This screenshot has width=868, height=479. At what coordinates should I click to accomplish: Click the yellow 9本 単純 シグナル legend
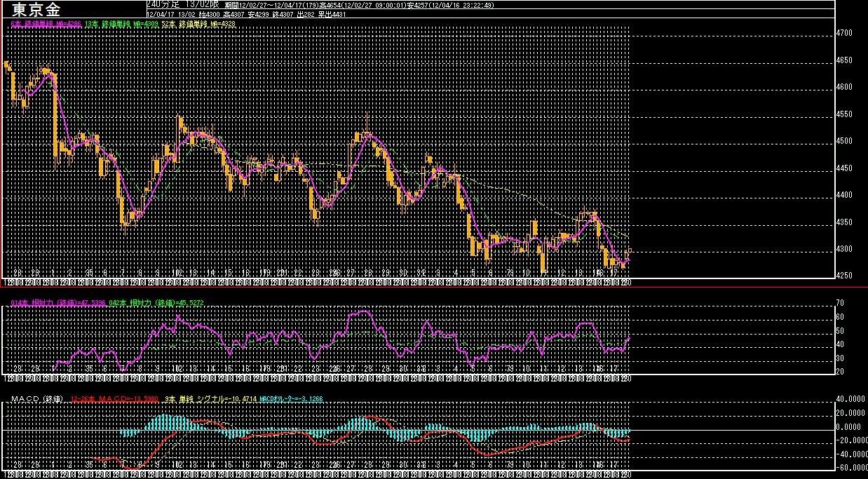click(210, 399)
